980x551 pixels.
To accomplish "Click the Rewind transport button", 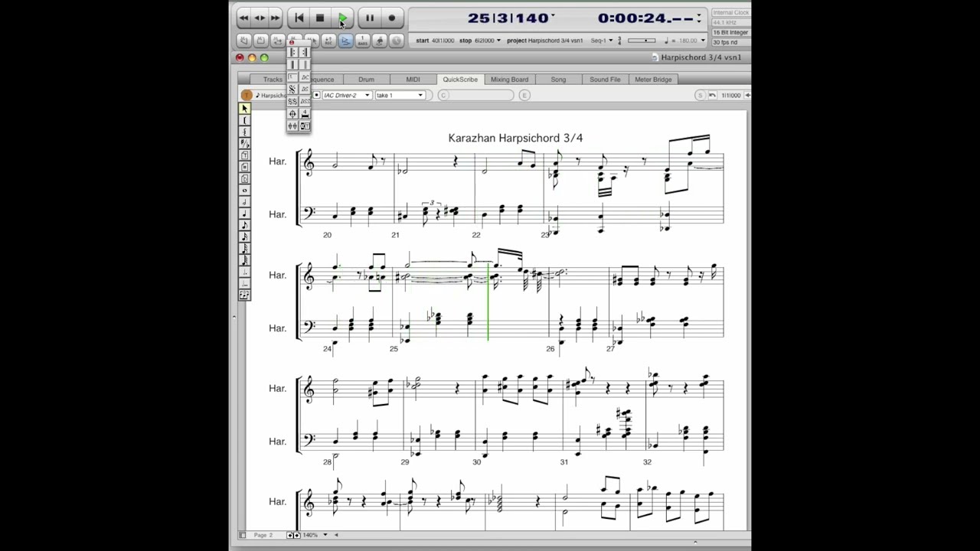I will [243, 18].
